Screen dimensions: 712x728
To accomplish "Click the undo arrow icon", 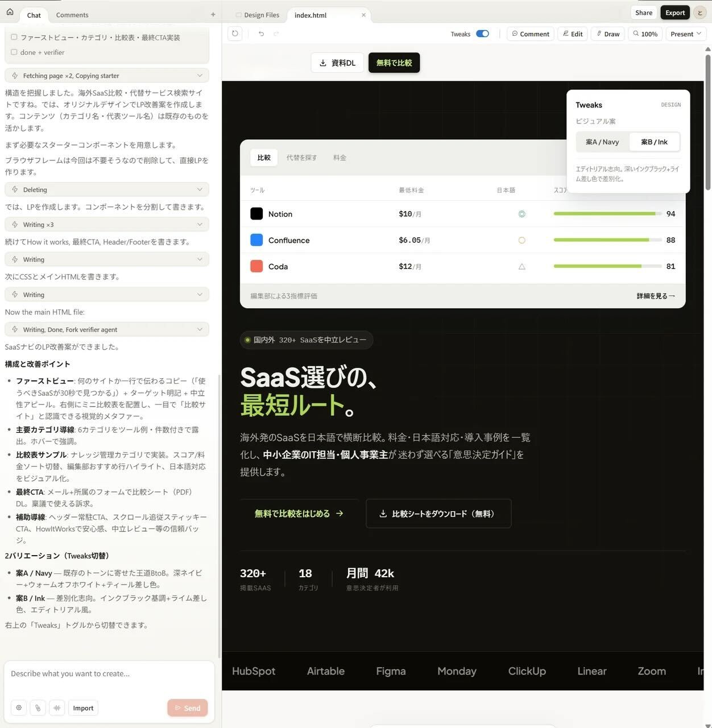I will tap(261, 34).
